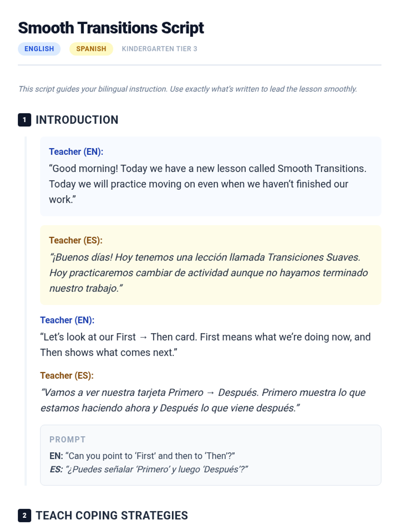Click the arrow between Primero and Después

point(210,393)
